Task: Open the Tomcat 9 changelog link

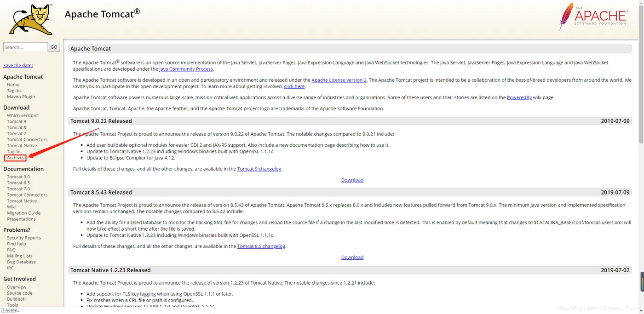Action: tap(259, 169)
